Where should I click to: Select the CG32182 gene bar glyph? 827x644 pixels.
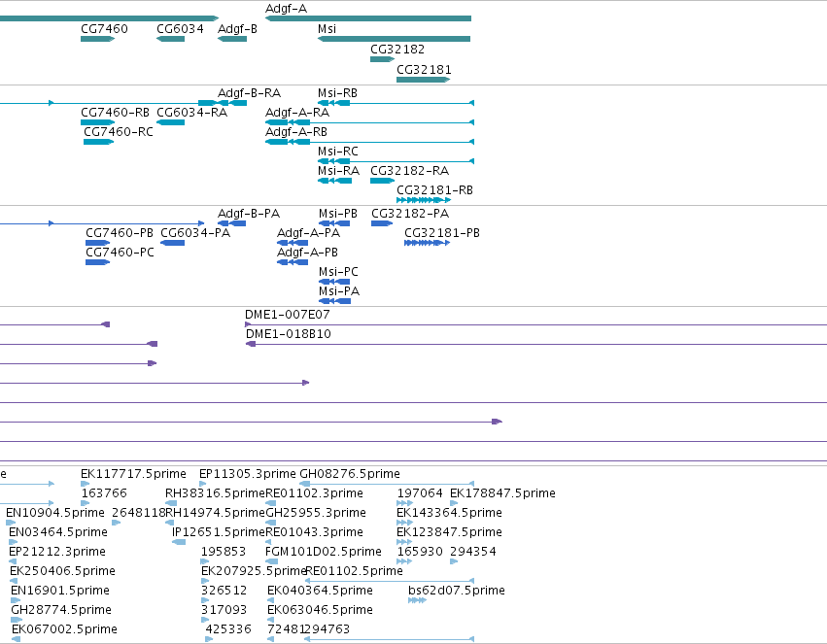[x=382, y=59]
